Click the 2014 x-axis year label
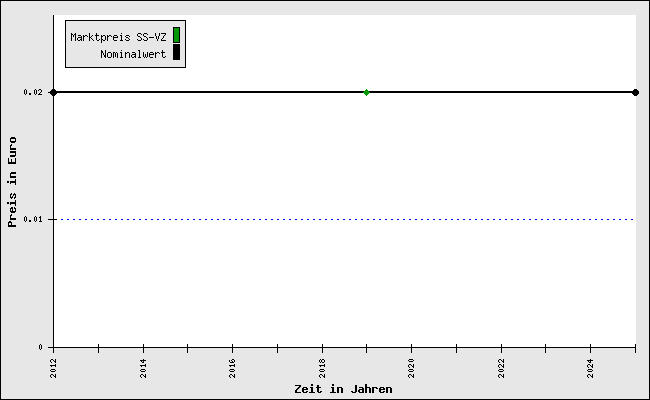The image size is (650, 400). coord(144,368)
